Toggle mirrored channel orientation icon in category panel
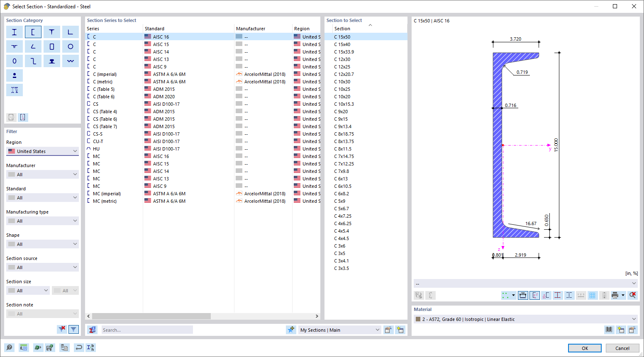Image resolution: width=644 pixels, height=357 pixels. [23, 117]
